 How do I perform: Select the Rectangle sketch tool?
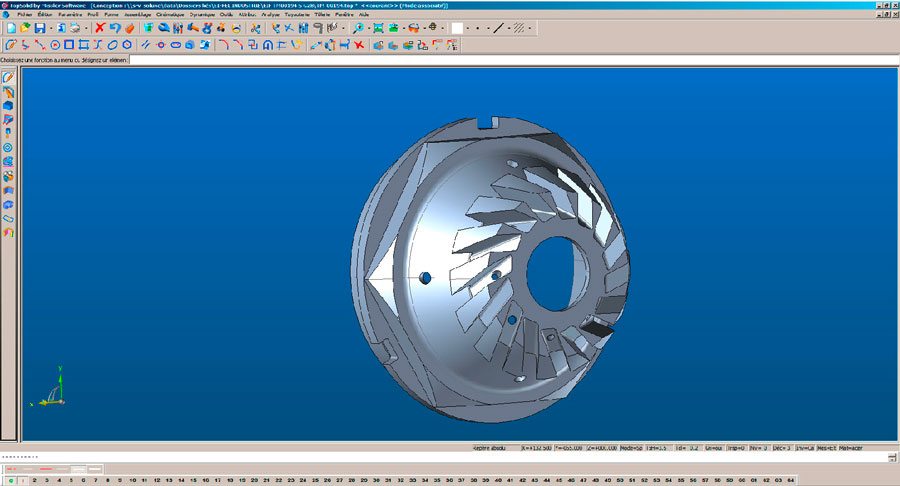69,44
